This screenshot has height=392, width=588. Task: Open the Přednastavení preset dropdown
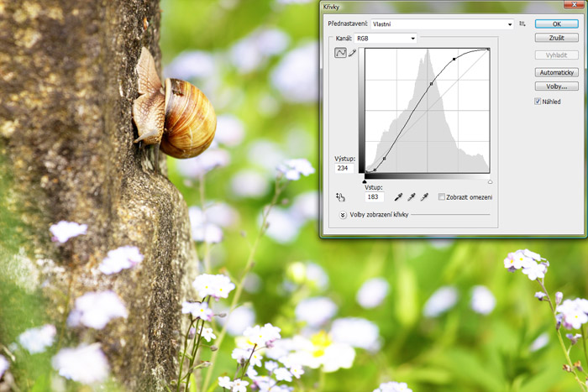tap(443, 24)
